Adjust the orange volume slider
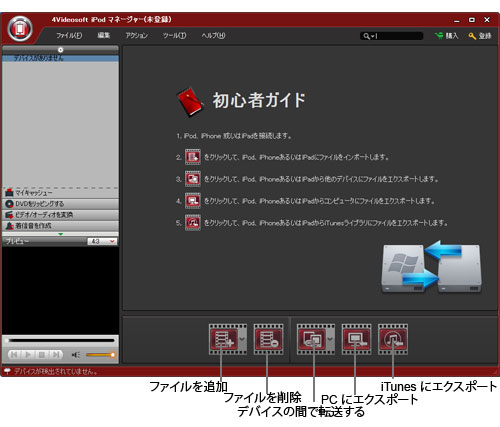The width and height of the screenshot is (500, 427). tap(100, 355)
